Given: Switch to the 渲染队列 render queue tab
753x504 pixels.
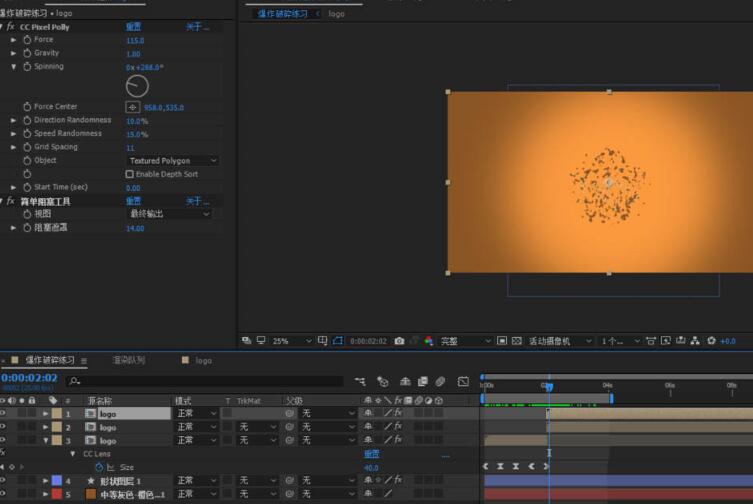Looking at the screenshot, I should click(x=129, y=360).
